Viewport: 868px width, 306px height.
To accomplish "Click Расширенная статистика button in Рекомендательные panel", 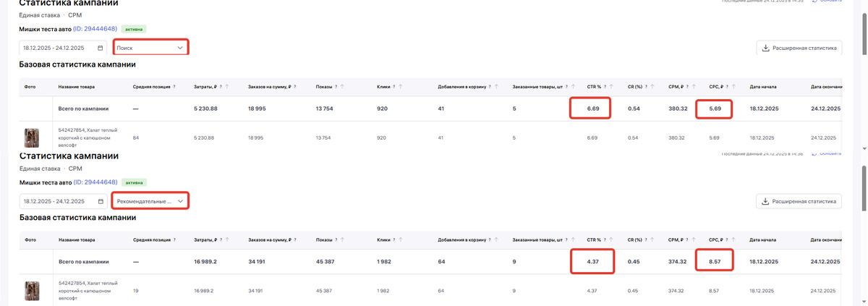I will 799,201.
